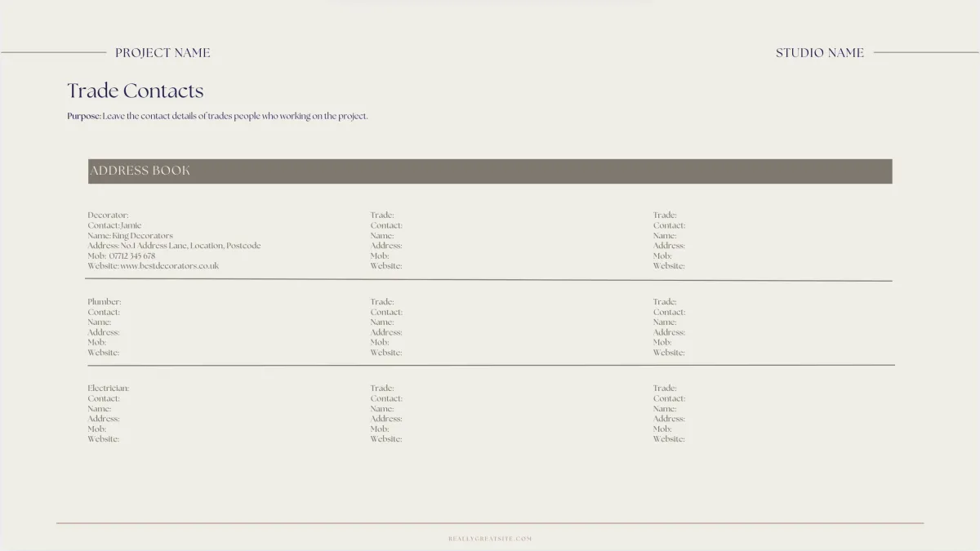Select the Name: line under Electrician
Image resolution: width=980 pixels, height=551 pixels.
click(100, 409)
